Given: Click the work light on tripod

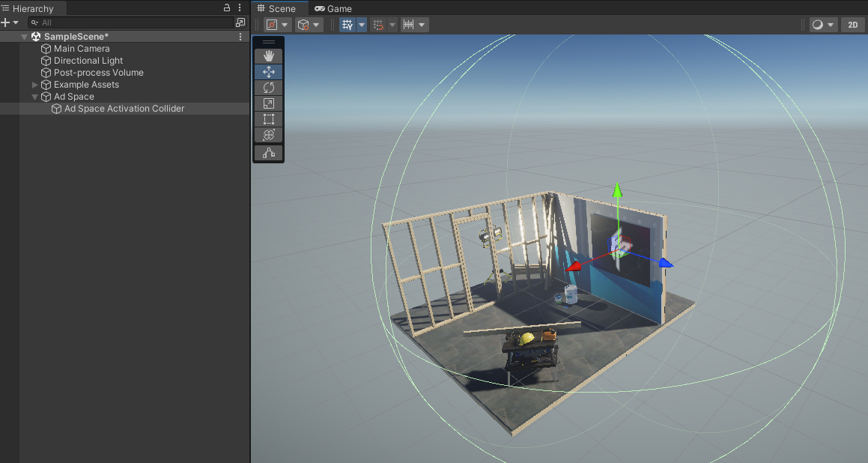Looking at the screenshot, I should [x=490, y=235].
